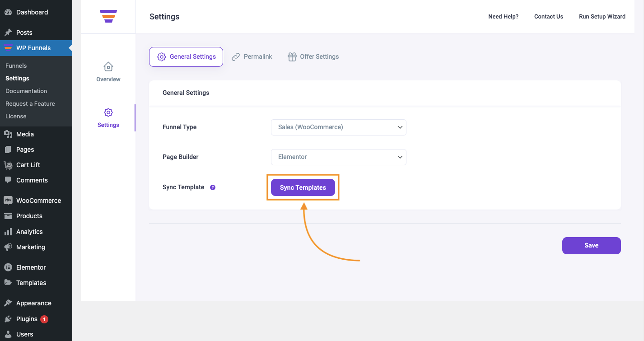Switch to the Offer Settings tab
Image resolution: width=644 pixels, height=341 pixels.
[x=313, y=57]
